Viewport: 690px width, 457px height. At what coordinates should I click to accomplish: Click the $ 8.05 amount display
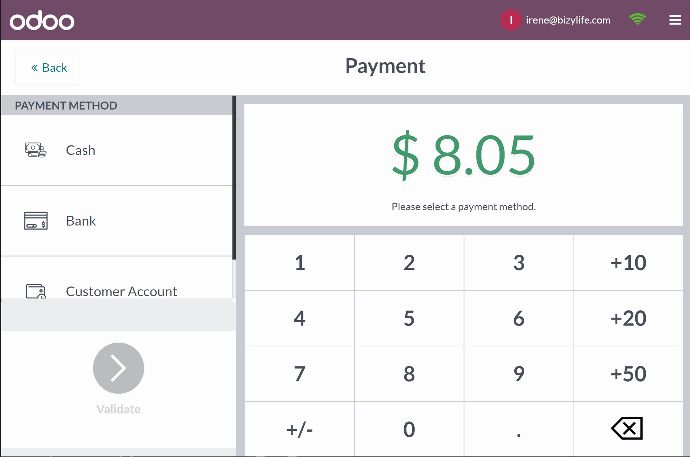463,155
